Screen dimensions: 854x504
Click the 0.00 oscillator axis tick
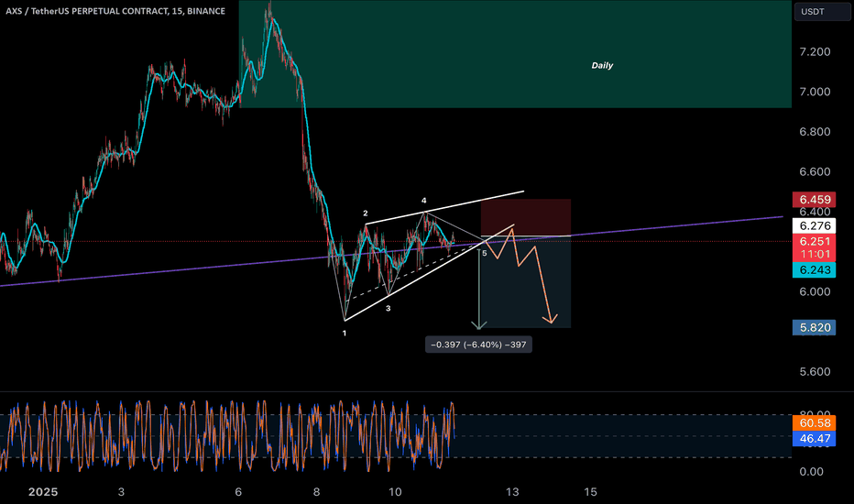[812, 472]
